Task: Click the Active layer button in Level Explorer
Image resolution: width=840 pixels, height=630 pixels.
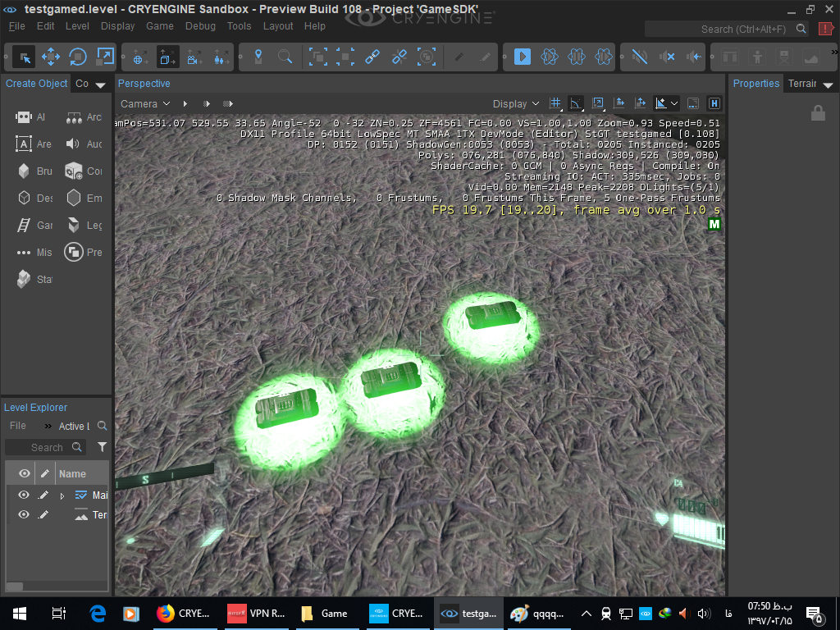Action: 74,426
